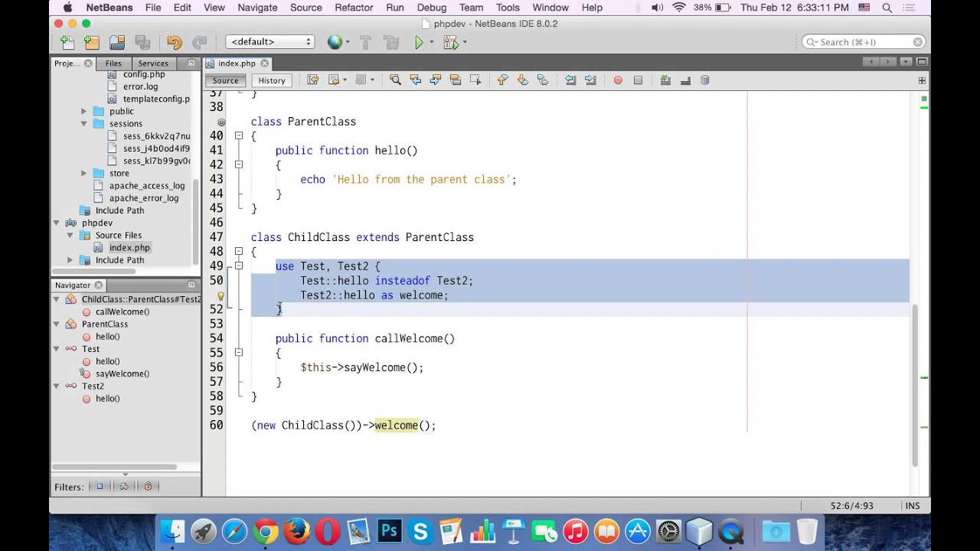
Task: Open the Source menu
Action: coord(306,8)
